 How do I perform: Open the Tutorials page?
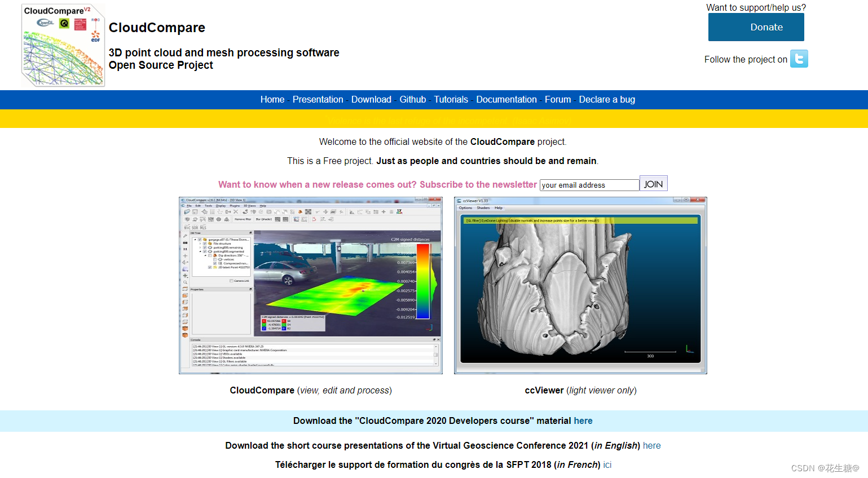click(x=451, y=99)
